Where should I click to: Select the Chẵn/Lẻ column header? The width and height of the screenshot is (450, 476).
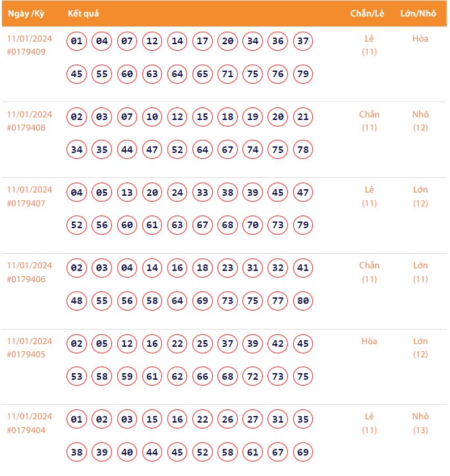(x=368, y=14)
